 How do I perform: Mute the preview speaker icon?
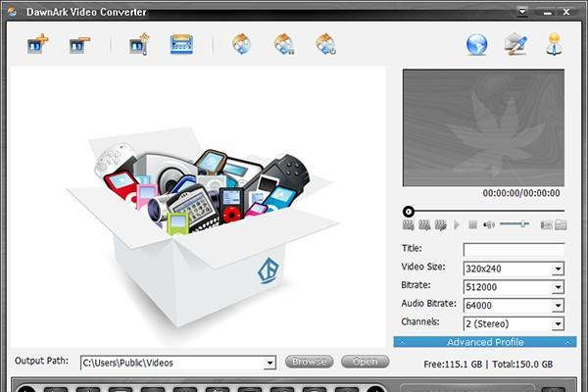pos(489,224)
